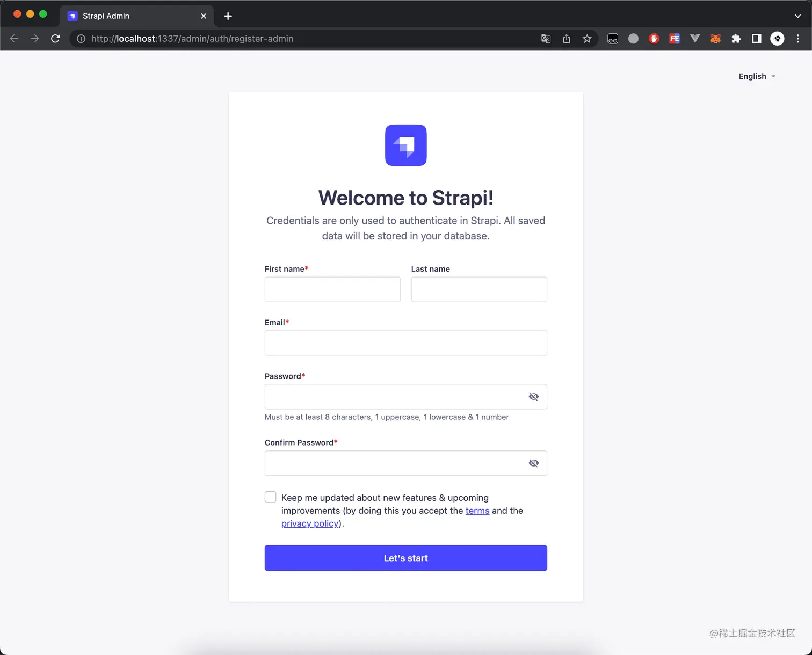Reload the page
This screenshot has width=812, height=655.
pyautogui.click(x=55, y=39)
